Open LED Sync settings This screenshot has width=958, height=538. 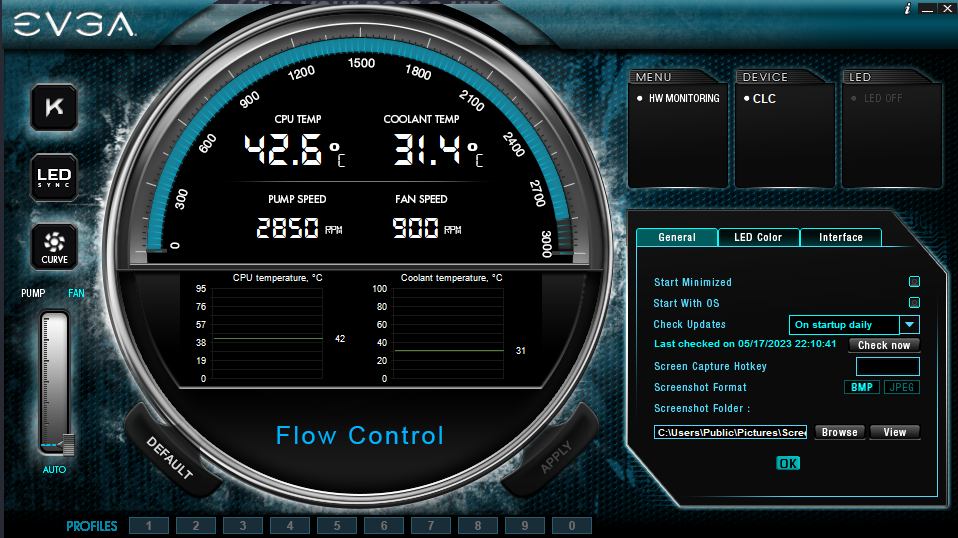[x=54, y=178]
